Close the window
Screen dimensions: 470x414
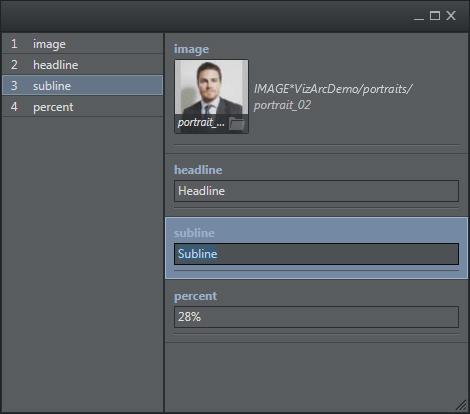(x=451, y=16)
